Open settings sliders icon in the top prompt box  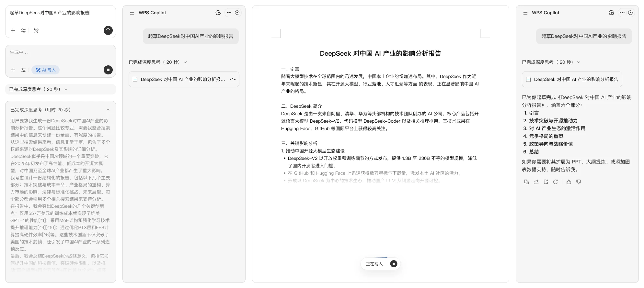pos(23,30)
